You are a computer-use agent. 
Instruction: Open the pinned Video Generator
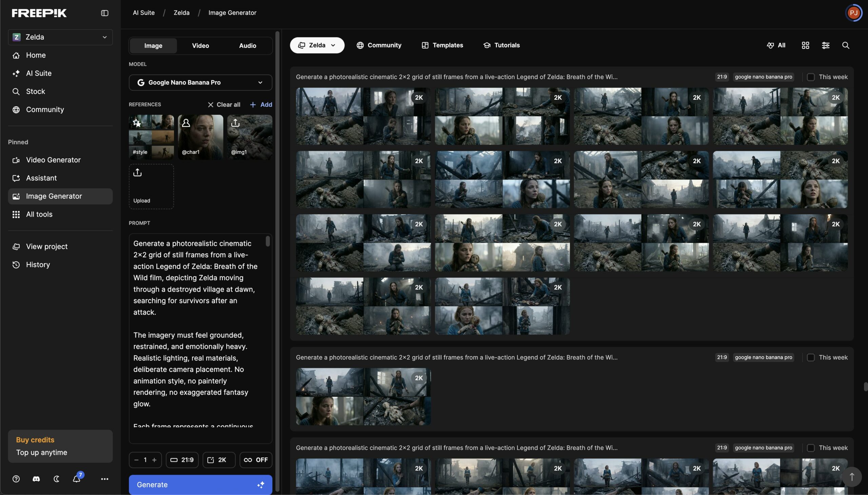coord(60,160)
